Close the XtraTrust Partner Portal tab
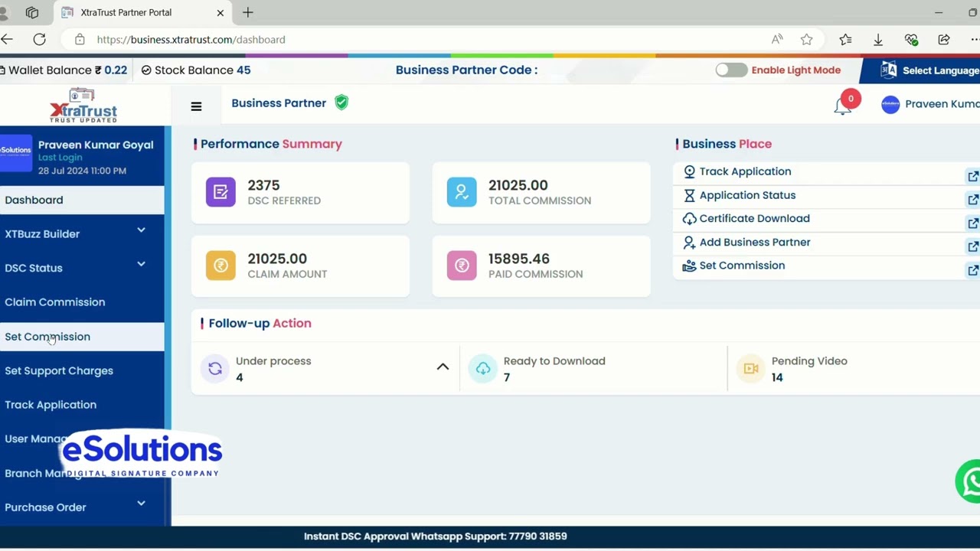 click(220, 12)
